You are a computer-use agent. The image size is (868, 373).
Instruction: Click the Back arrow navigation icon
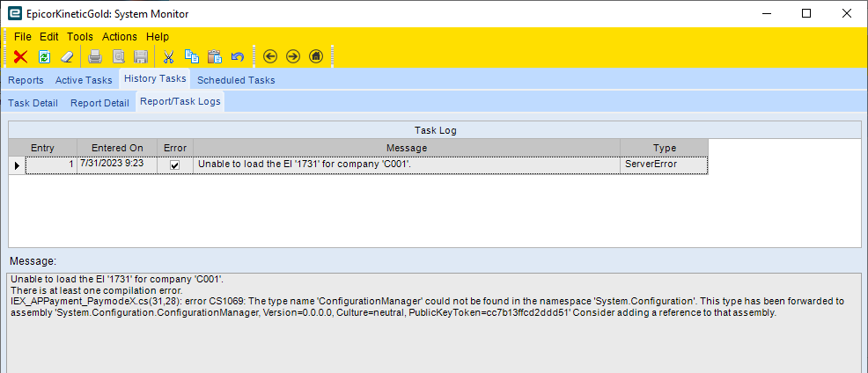tap(269, 56)
